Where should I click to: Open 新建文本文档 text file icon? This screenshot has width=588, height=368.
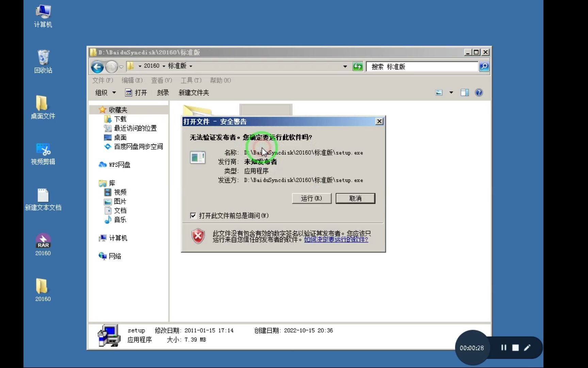click(43, 199)
